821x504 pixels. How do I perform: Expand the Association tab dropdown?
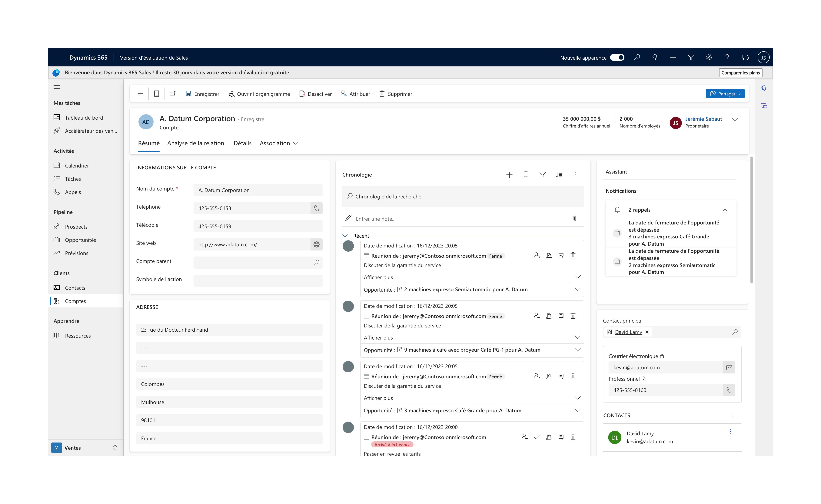pos(279,143)
